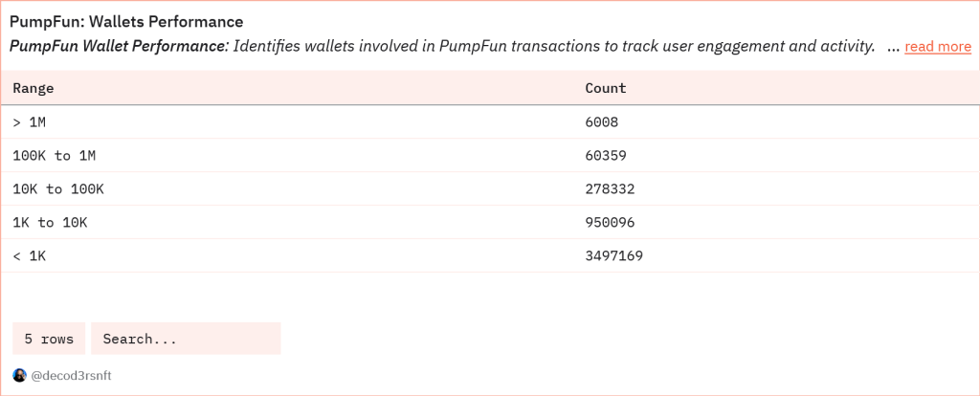Click the ellipsis before read more
This screenshot has height=396, width=980.
point(893,47)
